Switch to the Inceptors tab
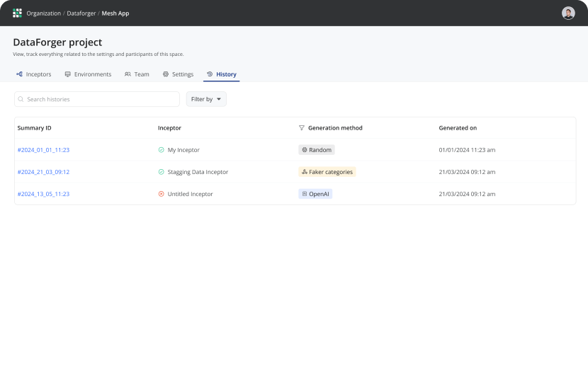The width and height of the screenshot is (588, 375). (x=34, y=74)
